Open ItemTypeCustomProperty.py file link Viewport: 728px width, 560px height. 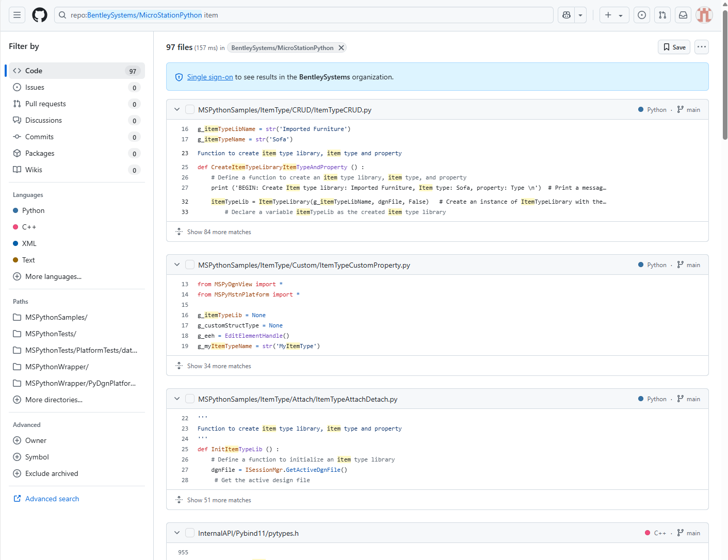pyautogui.click(x=304, y=265)
